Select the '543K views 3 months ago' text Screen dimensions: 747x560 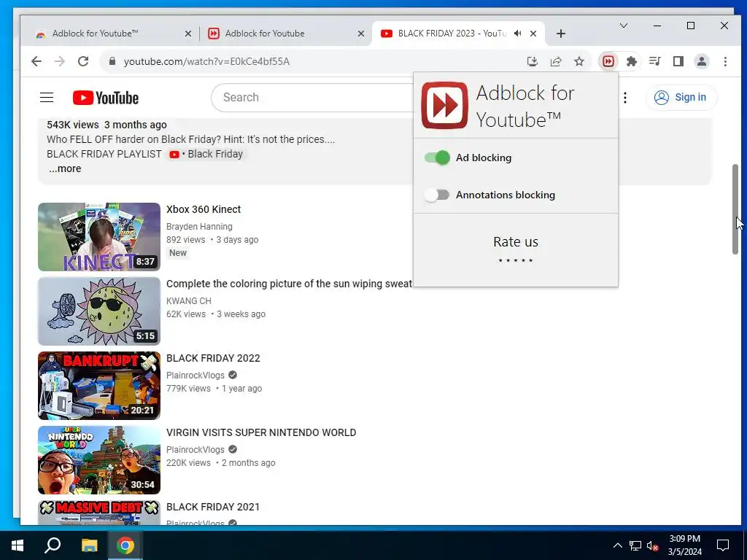coord(107,125)
